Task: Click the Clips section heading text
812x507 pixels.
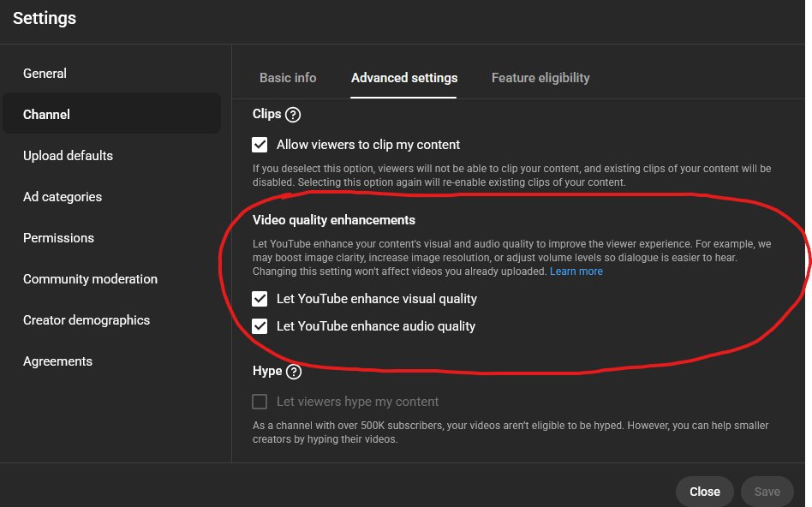Action: pos(266,114)
